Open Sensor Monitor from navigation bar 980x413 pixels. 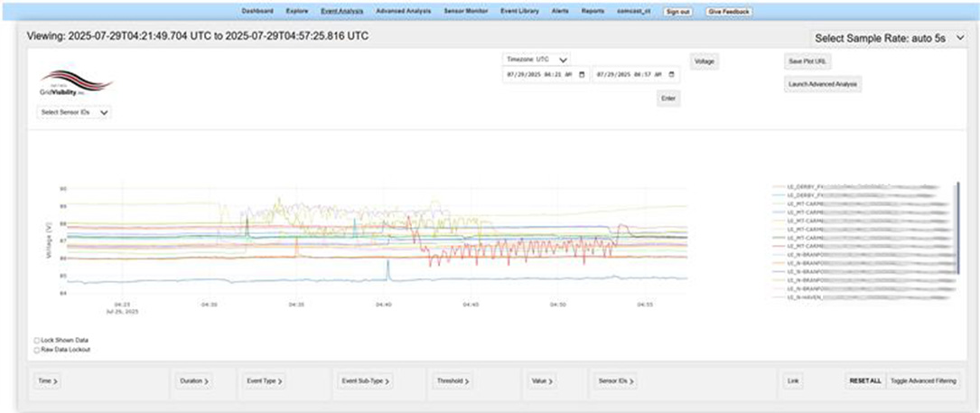point(465,12)
